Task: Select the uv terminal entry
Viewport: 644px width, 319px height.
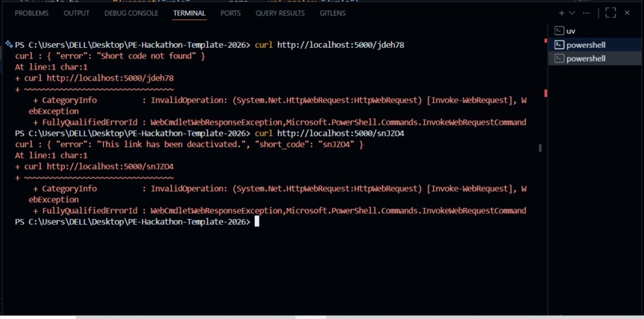Action: coord(595,31)
